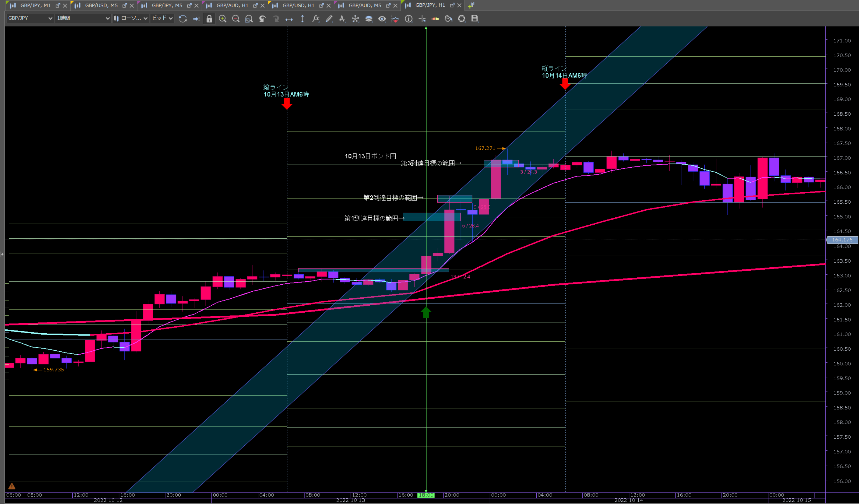Switch to the GBP/USD, M5 tab
Screen dimensions: 859x504
coord(101,6)
